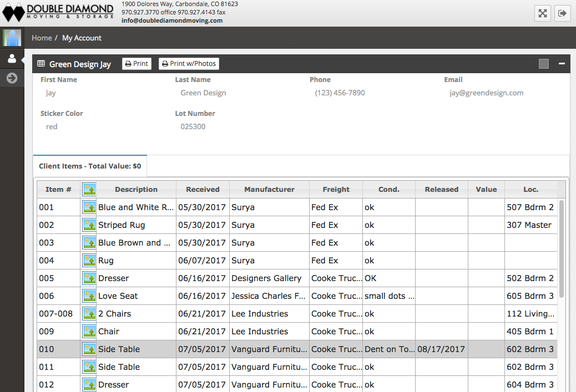The image size is (576, 392).
Task: Open photo for item 010 Side Table
Action: [89, 349]
